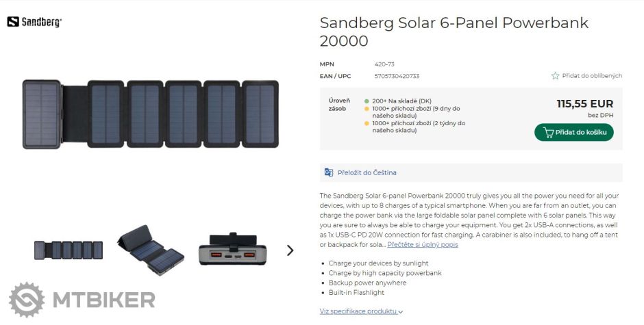This screenshot has width=644, height=325.
Task: Click the "Přidat do oblíbených" link
Action: (592, 76)
